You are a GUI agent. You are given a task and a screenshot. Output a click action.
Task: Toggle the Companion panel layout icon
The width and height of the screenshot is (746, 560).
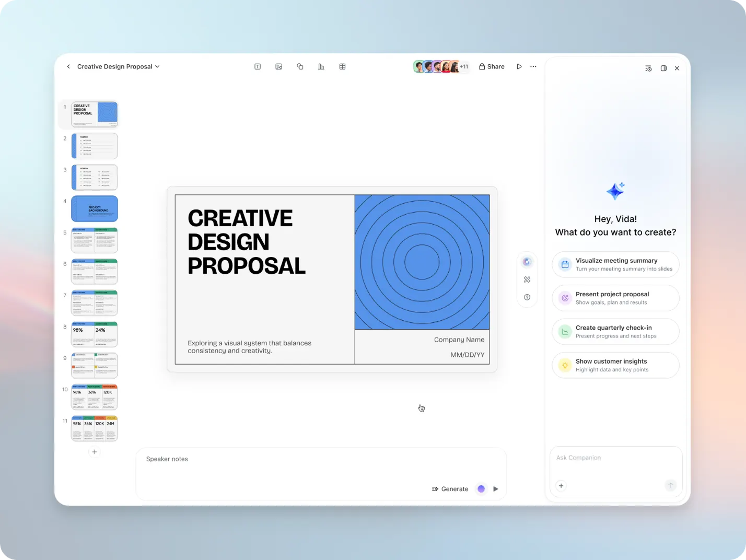click(x=663, y=68)
